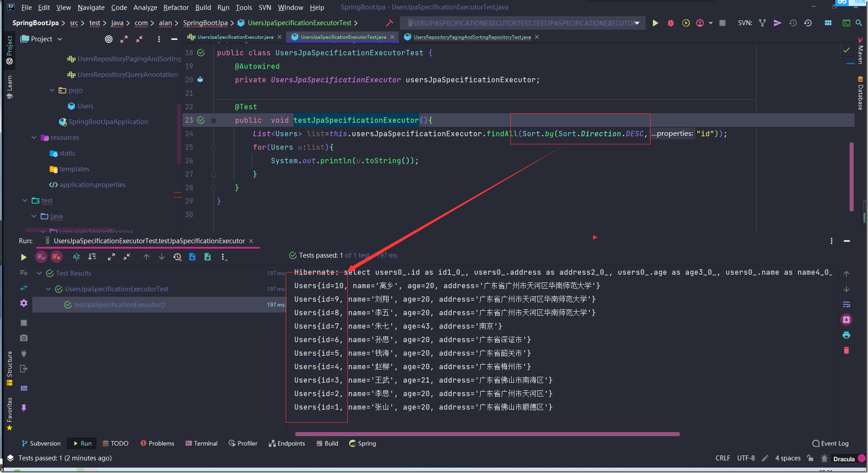Open the File menu
This screenshot has height=473, width=868.
pyautogui.click(x=27, y=7)
